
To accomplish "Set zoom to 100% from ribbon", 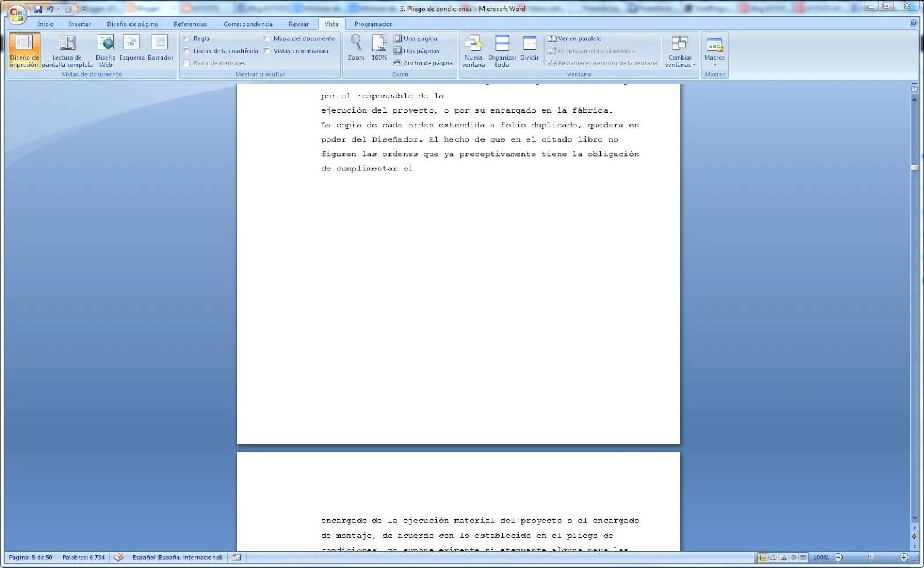I will (379, 47).
